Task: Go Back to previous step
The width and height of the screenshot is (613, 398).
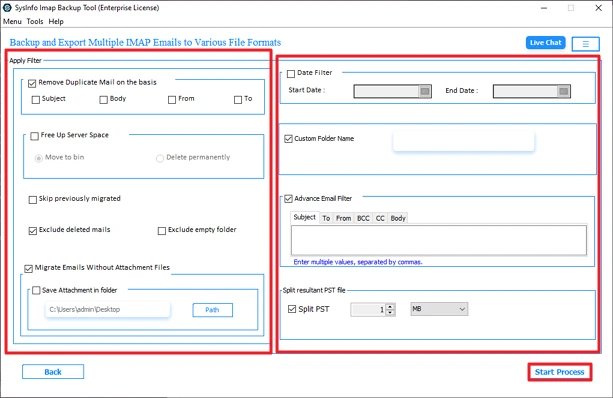Action: 53,372
